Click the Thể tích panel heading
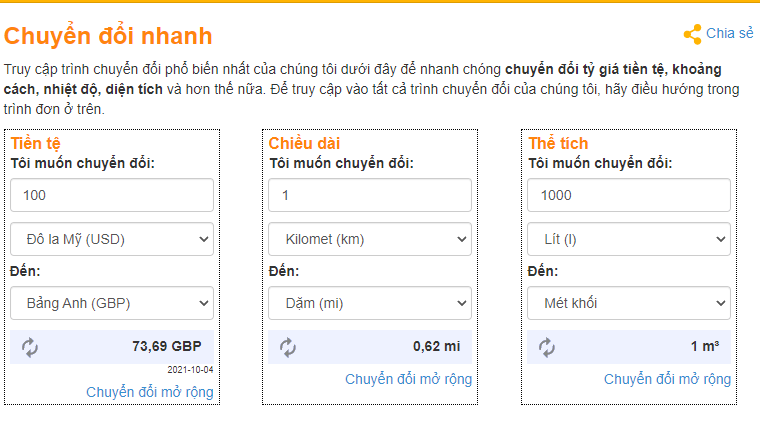Screen dimensions: 760x426 pos(558,143)
